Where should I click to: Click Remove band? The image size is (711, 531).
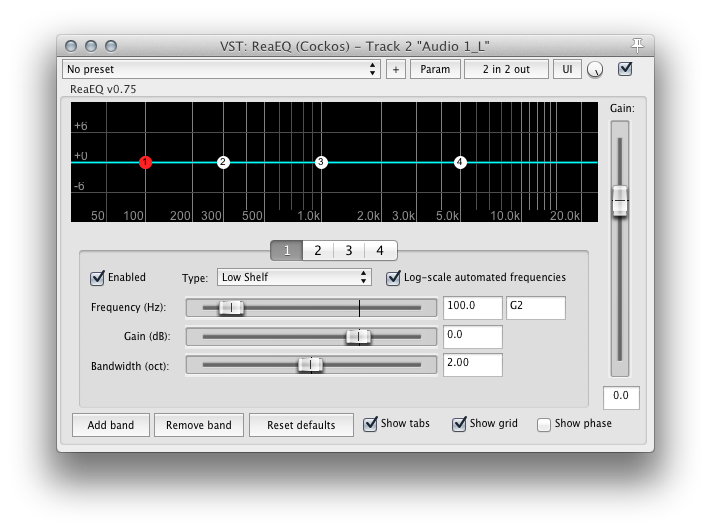pyautogui.click(x=199, y=425)
